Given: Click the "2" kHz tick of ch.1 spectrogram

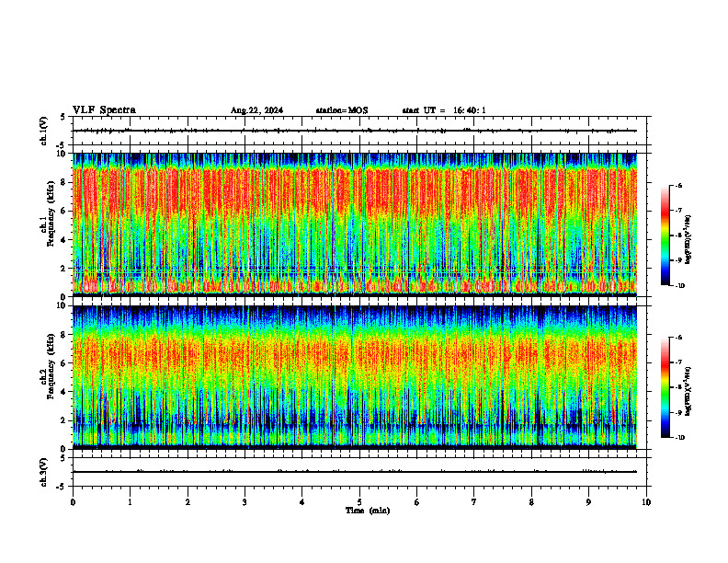Looking at the screenshot, I should [63, 269].
